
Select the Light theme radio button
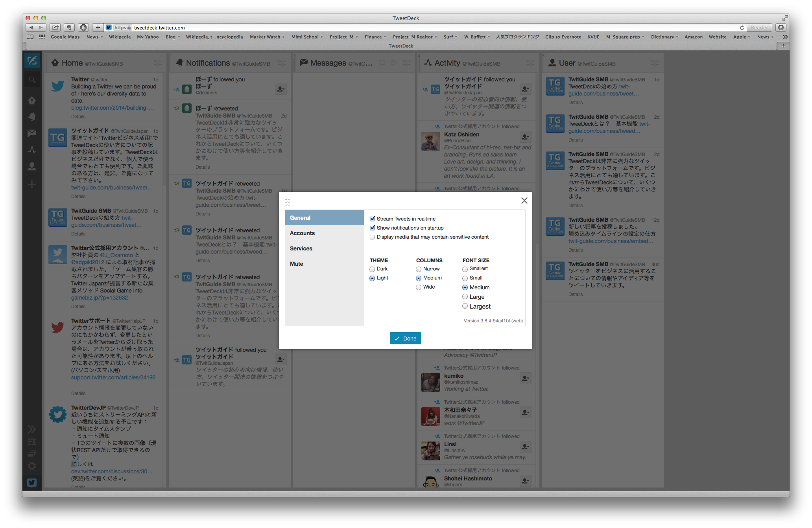click(x=372, y=278)
